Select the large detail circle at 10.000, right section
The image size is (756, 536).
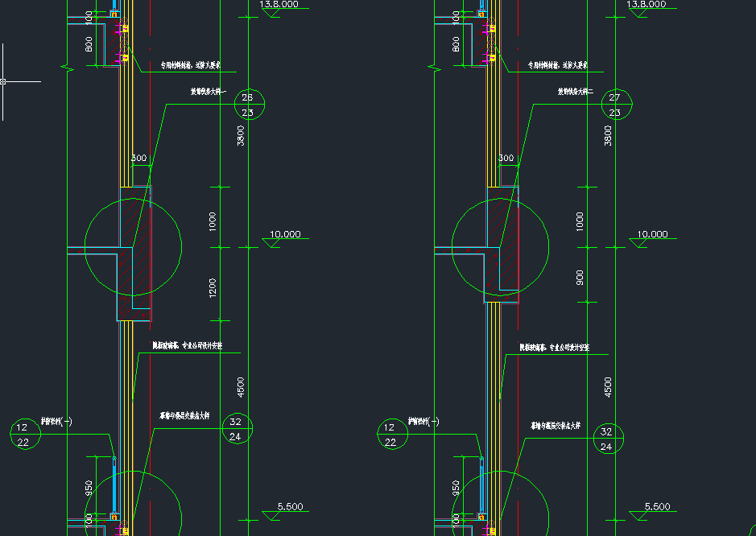(x=501, y=247)
